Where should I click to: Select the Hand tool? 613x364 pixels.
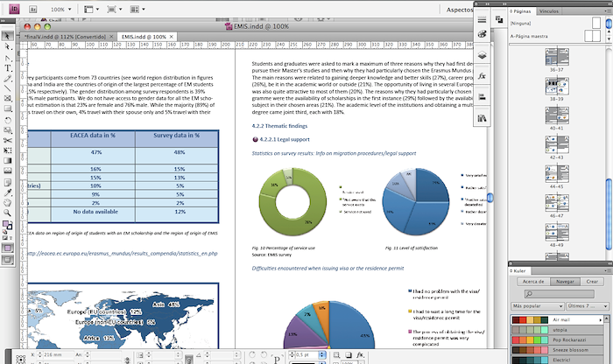click(7, 203)
